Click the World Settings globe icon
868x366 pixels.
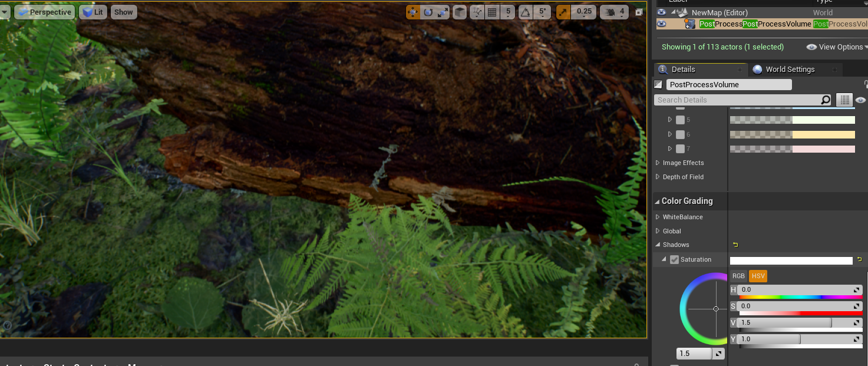click(757, 69)
